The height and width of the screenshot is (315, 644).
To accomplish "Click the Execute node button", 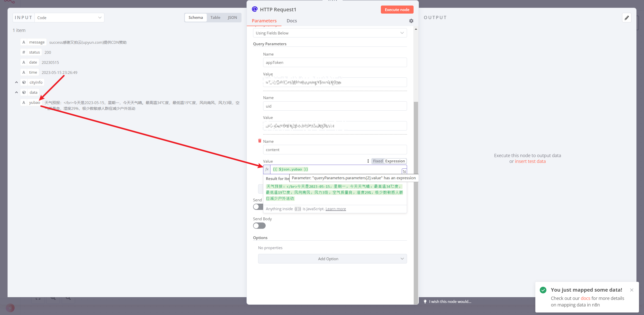I will (397, 10).
